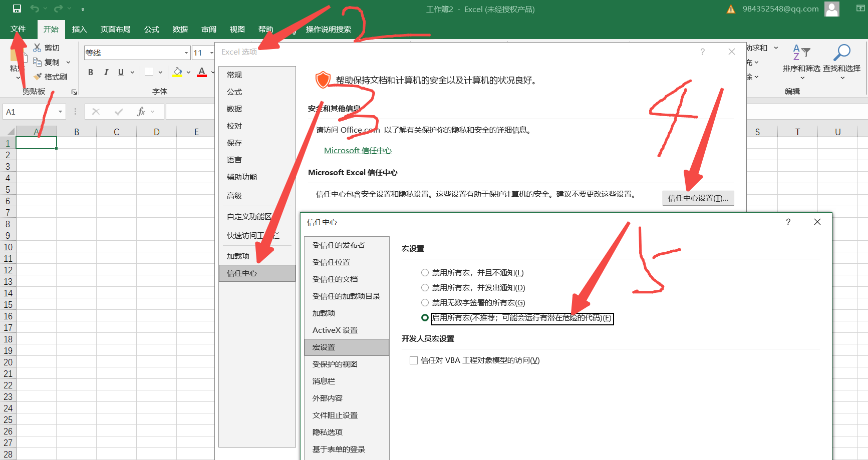868x460 pixels.
Task: Click the Format Painter brush icon
Action: tap(37, 77)
